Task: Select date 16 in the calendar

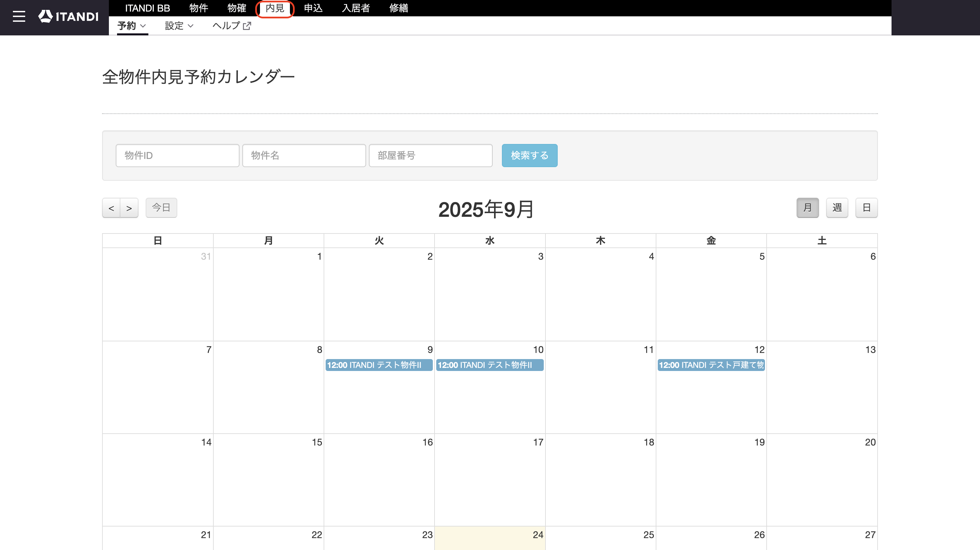Action: tap(428, 442)
